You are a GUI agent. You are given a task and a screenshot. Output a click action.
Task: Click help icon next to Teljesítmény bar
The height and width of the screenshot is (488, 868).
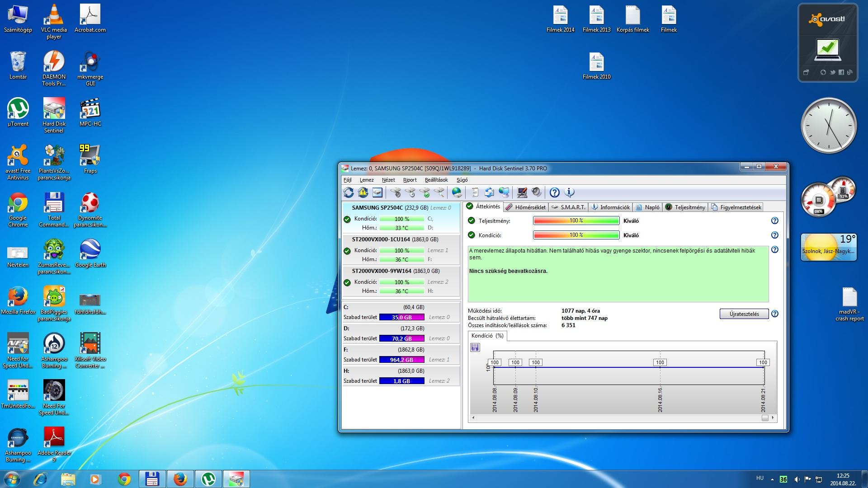coord(775,221)
